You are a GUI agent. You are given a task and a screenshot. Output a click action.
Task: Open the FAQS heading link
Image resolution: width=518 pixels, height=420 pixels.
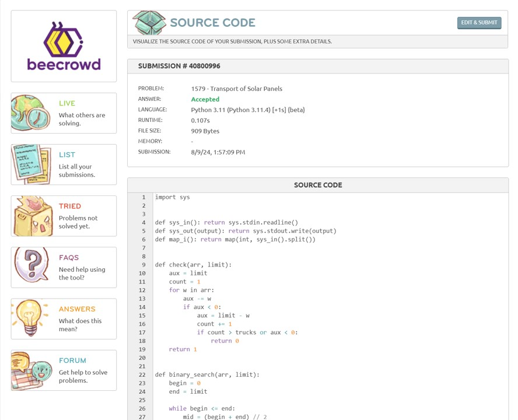(x=69, y=257)
